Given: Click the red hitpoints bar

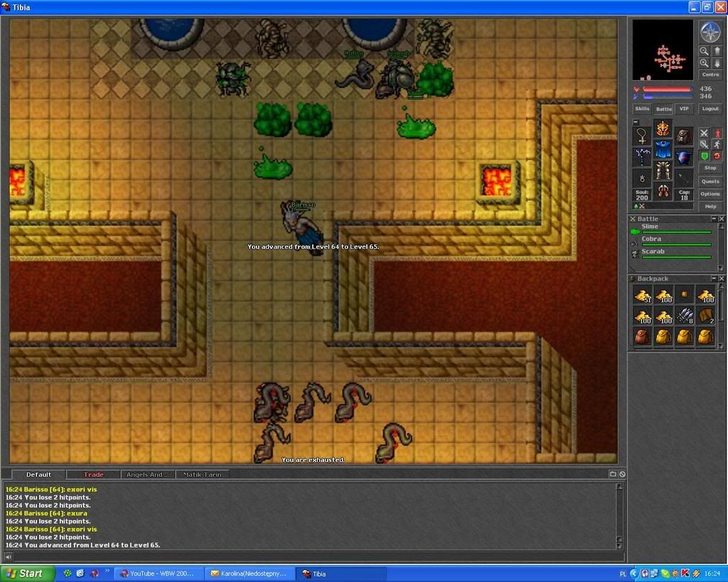Looking at the screenshot, I should pos(667,89).
